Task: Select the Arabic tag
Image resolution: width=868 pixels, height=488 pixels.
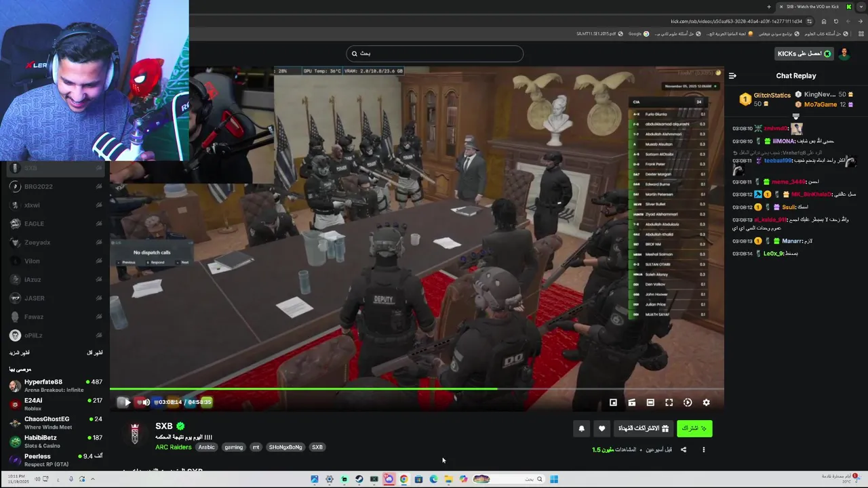Action: 206,447
